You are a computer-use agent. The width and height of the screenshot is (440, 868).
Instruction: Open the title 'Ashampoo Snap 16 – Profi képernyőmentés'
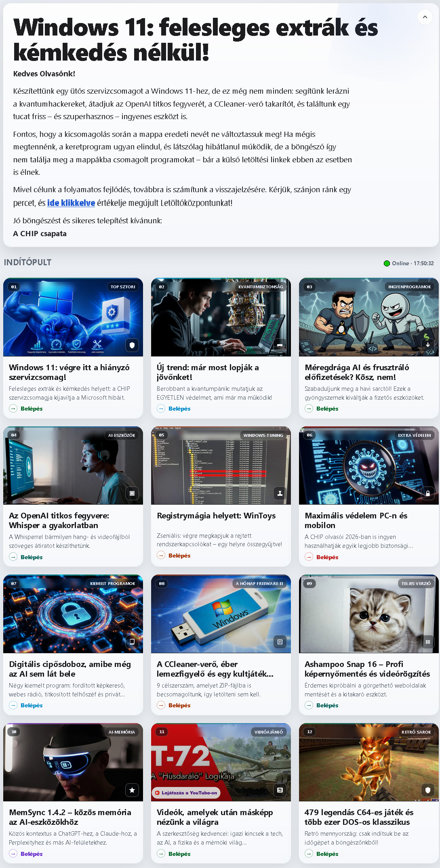point(367,669)
